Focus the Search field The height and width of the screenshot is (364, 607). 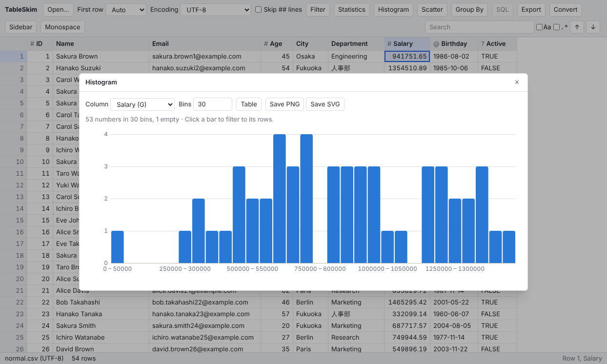pyautogui.click(x=479, y=27)
